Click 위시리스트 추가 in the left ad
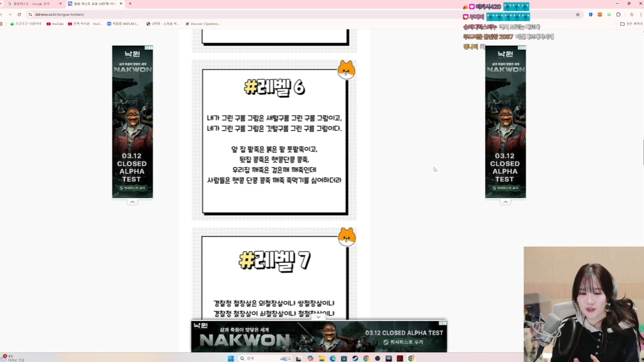Viewport: 644px width, 362px height. tap(133, 188)
